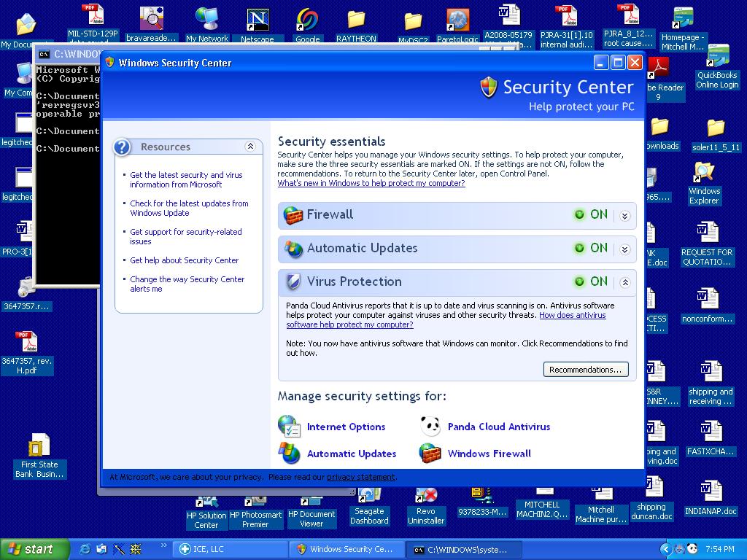Switch to ICE, LLC taskbar item
Image resolution: width=747 pixels, height=560 pixels.
point(230,549)
